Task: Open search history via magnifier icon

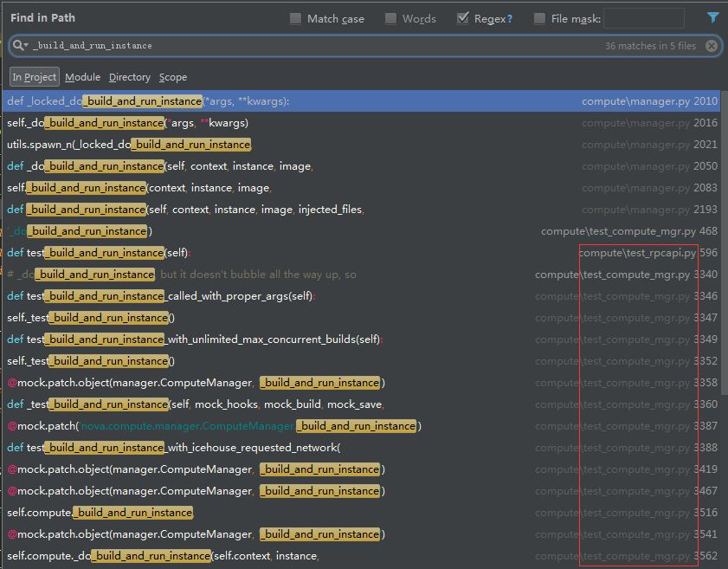Action: click(20, 45)
